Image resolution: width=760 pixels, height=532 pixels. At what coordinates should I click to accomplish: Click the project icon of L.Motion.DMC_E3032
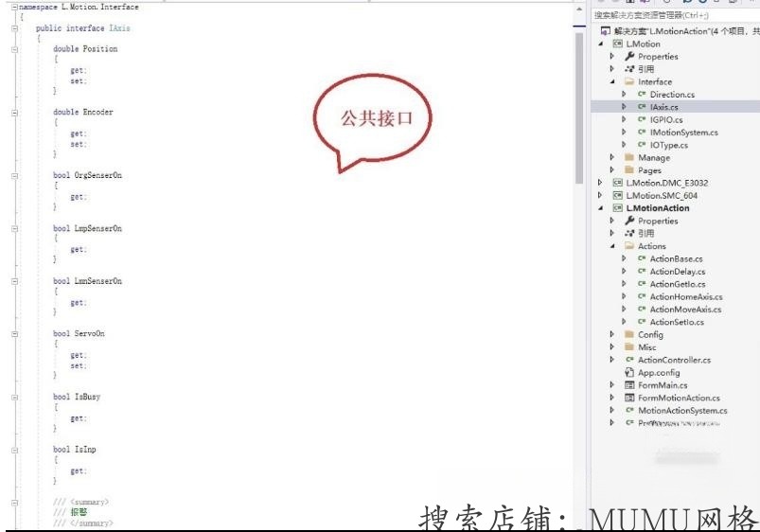pos(617,183)
